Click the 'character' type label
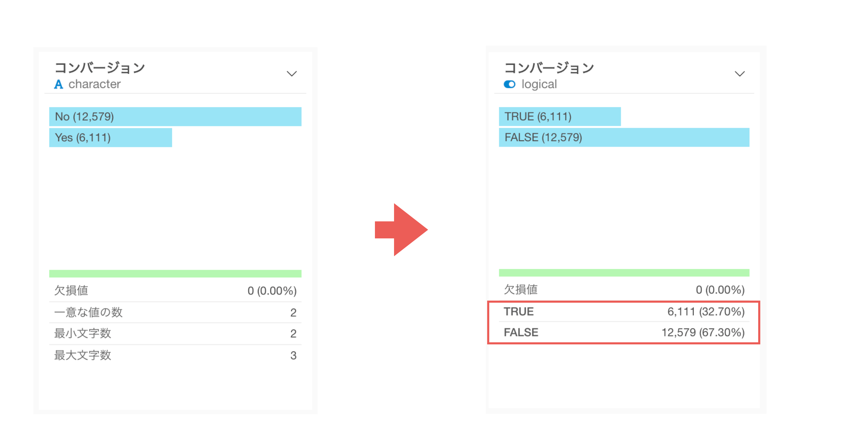Screen dimensions: 868x433 (x=94, y=84)
